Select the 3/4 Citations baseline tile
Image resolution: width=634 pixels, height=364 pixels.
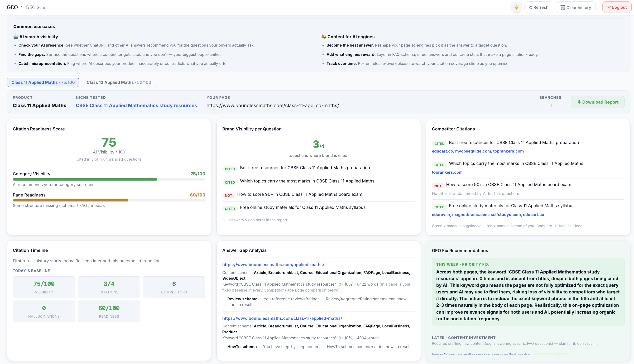[109, 287]
